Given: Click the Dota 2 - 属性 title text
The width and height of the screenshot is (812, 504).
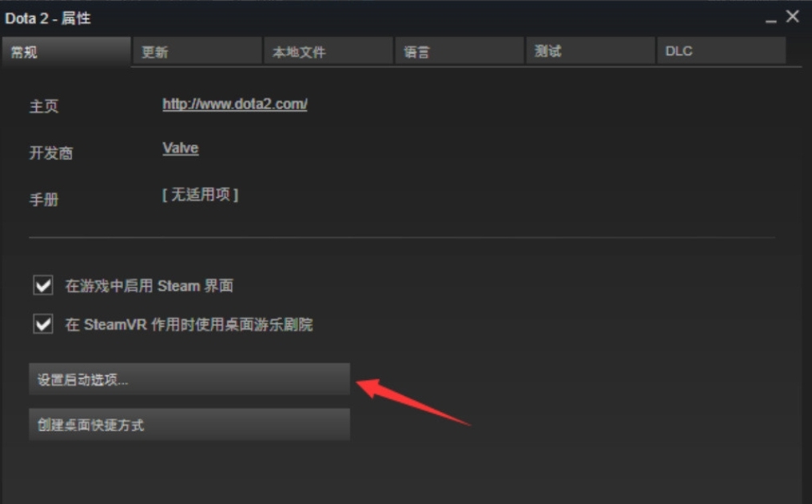Looking at the screenshot, I should (48, 18).
